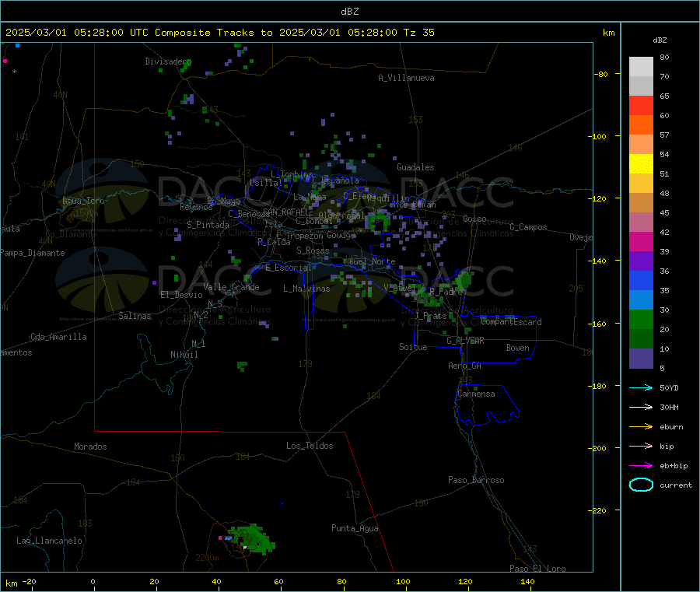Screen dimensions: 700x592
Task: Click the Divisadero label on map
Action: 168,61
